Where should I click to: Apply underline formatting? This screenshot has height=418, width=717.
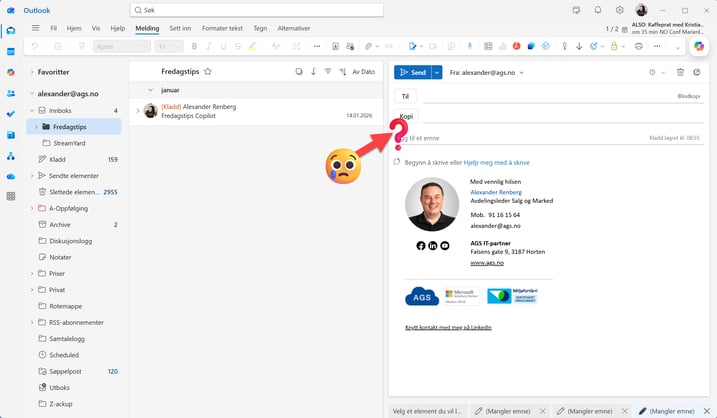(x=223, y=46)
